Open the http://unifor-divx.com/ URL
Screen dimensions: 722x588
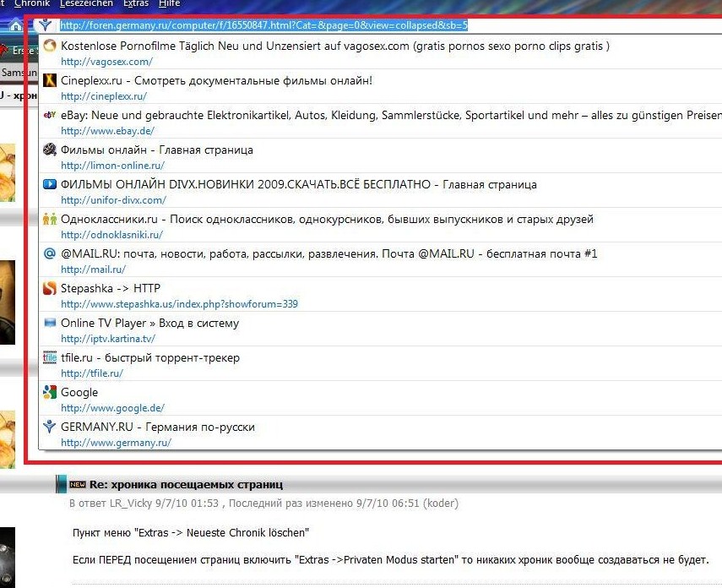point(113,200)
